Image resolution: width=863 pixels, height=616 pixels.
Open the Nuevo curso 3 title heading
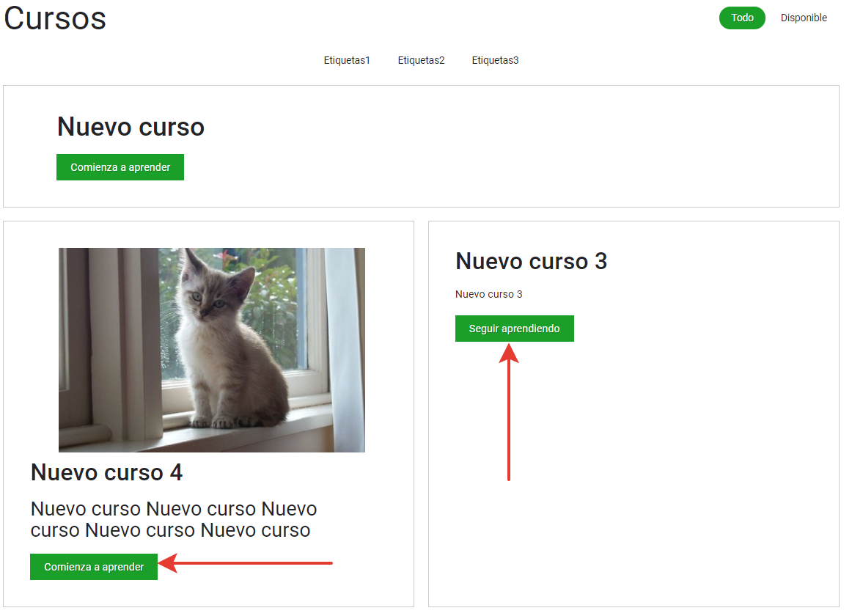531,261
